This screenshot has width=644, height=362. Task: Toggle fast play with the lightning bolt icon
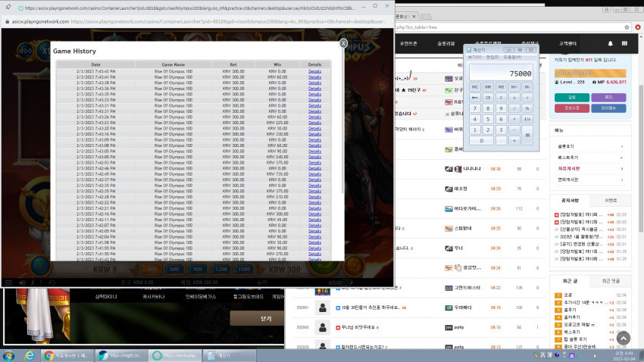point(33,282)
